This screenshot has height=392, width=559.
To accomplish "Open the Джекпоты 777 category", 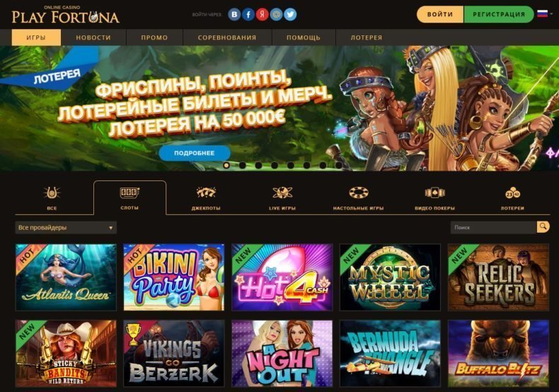I will 206,199.
